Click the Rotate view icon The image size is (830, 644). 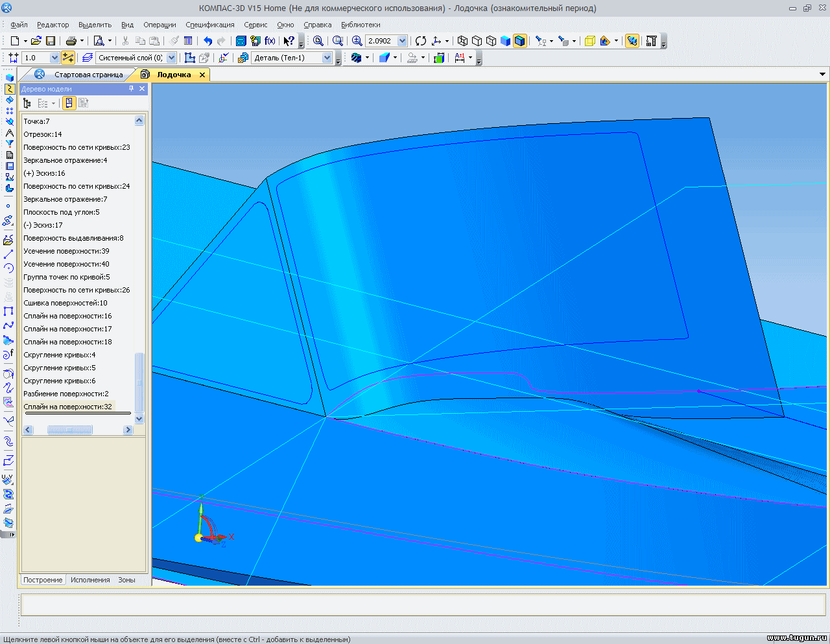pos(421,41)
